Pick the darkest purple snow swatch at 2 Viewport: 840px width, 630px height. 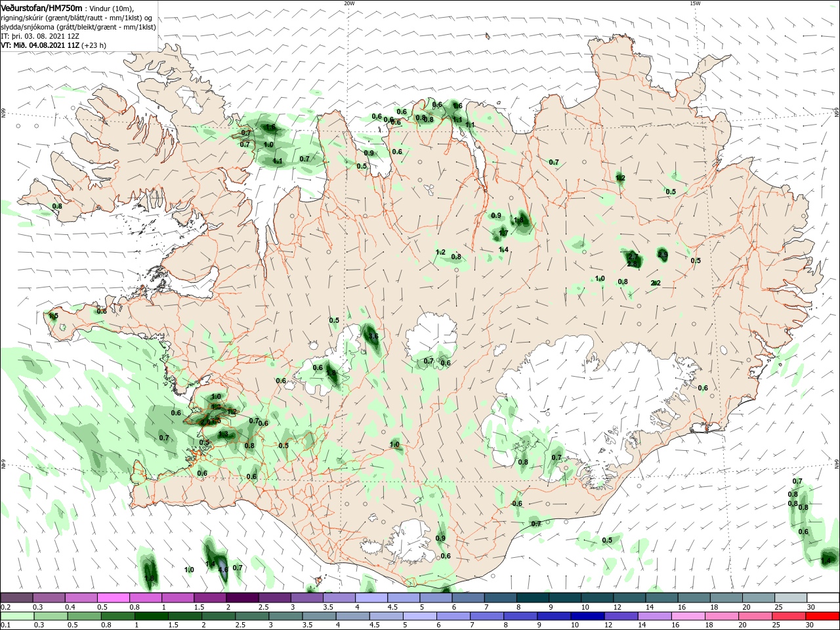pos(243,598)
